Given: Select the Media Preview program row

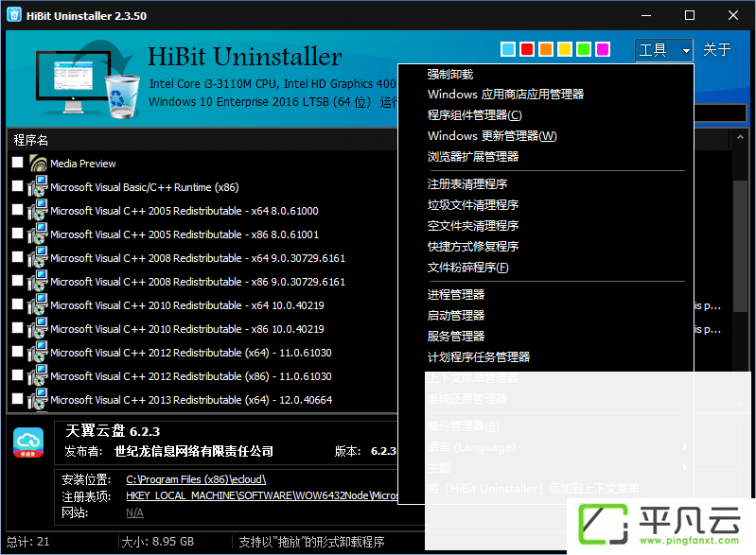Looking at the screenshot, I should click(202, 164).
